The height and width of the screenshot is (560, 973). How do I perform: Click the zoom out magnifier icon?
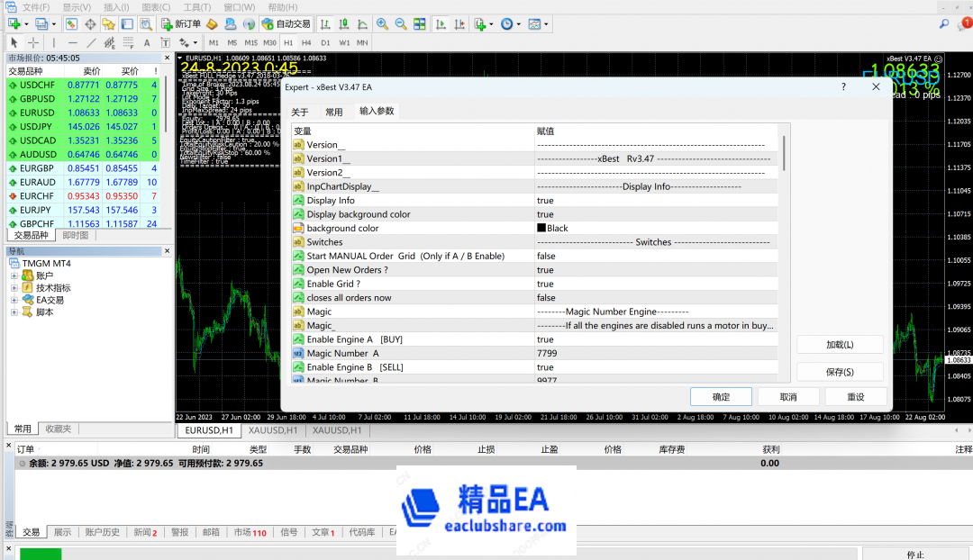[x=400, y=24]
